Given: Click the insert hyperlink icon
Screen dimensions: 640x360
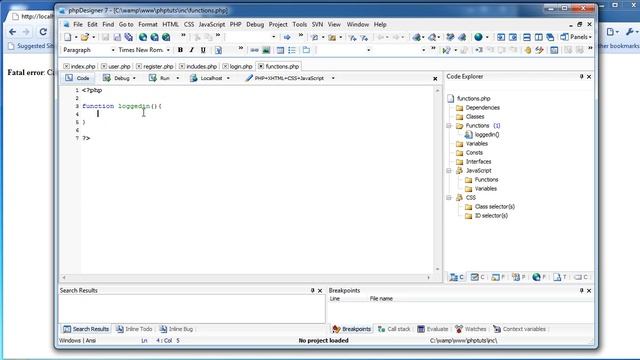Looking at the screenshot, I should pyautogui.click(x=254, y=50).
